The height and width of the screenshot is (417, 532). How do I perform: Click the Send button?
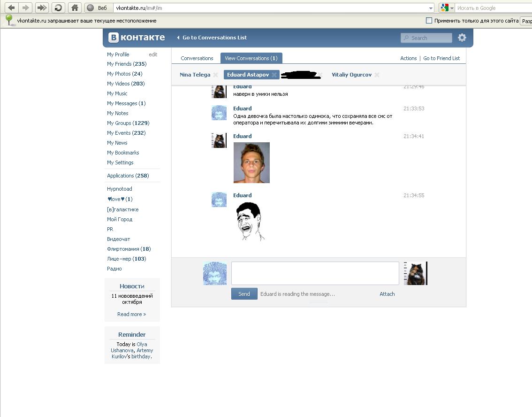pos(244,294)
